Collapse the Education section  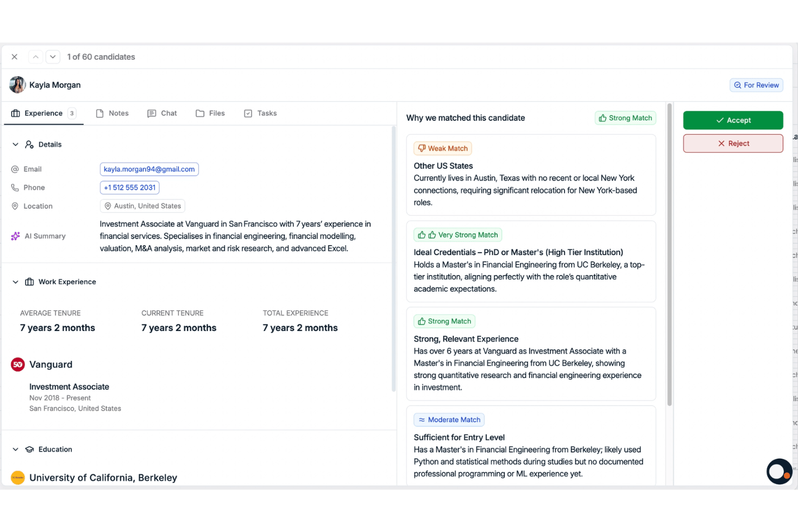click(x=15, y=450)
